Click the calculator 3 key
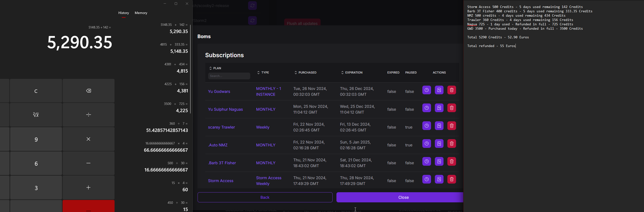The image size is (644, 212). click(x=36, y=187)
